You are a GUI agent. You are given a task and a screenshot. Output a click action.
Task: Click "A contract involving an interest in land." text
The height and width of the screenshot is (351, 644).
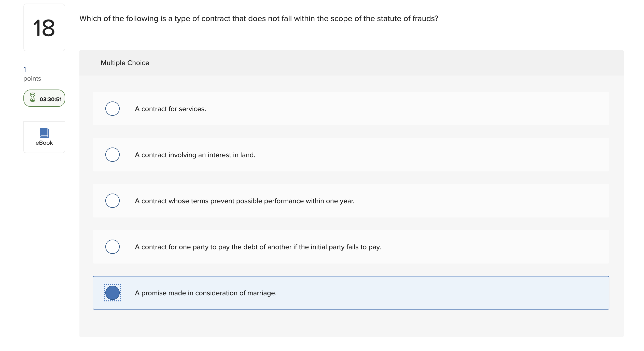coord(195,155)
